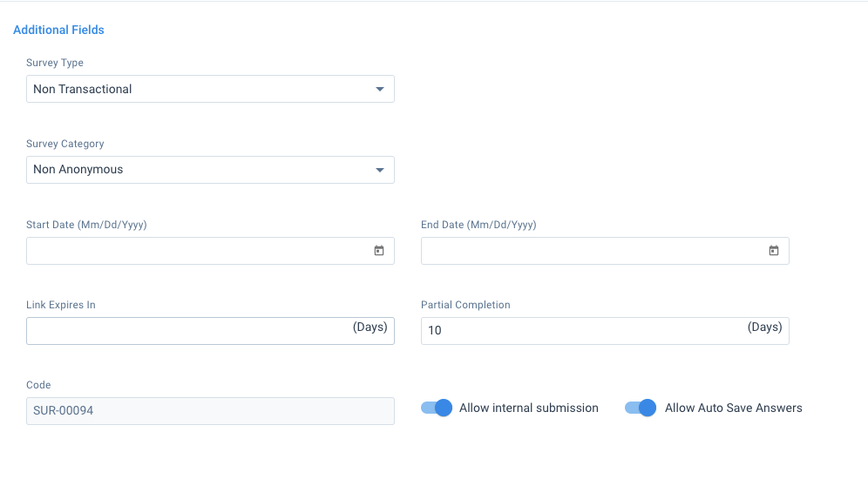868x486 pixels.
Task: Select the Non Transactional value text
Action: click(83, 89)
